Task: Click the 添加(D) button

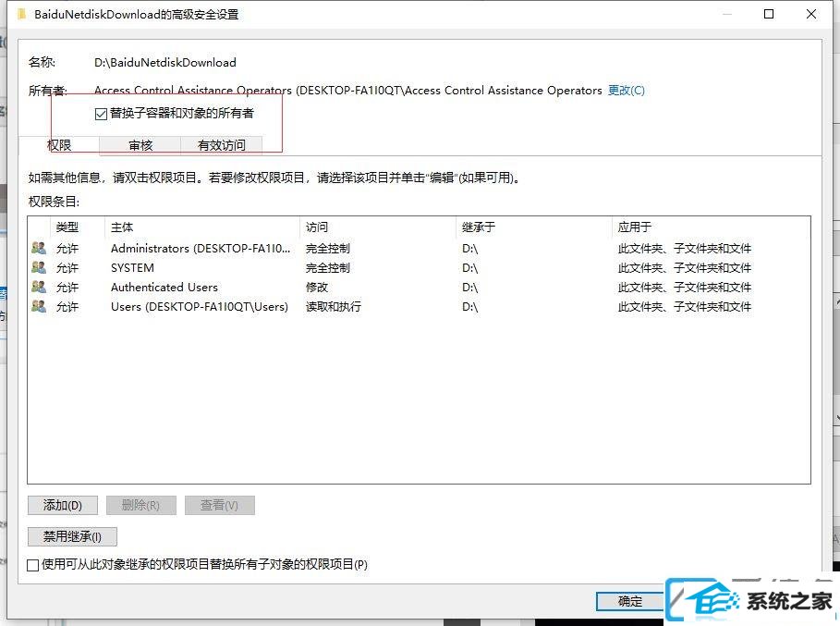Action: point(63,506)
